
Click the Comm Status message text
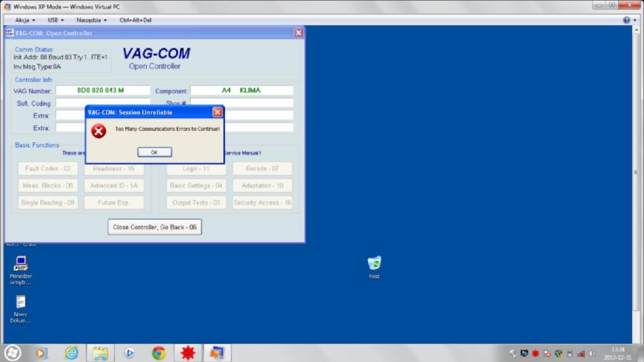[60, 62]
